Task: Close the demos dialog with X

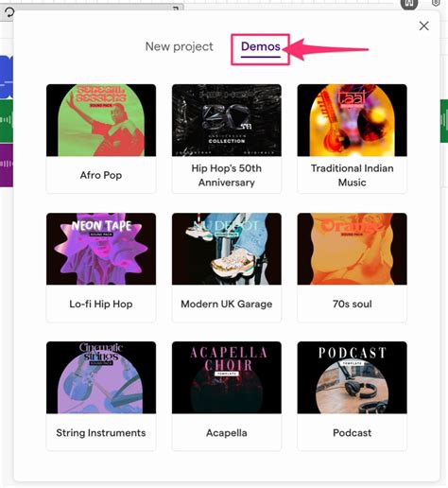Action: point(423,26)
